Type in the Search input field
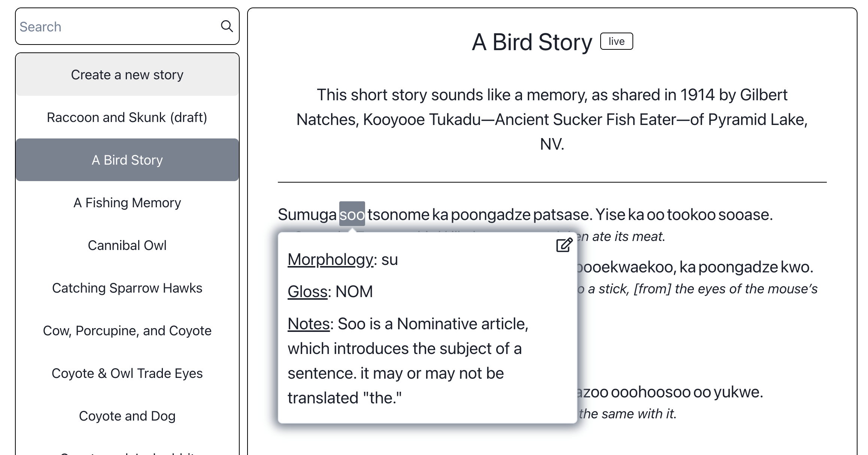Image resolution: width=868 pixels, height=455 pixels. (x=116, y=27)
